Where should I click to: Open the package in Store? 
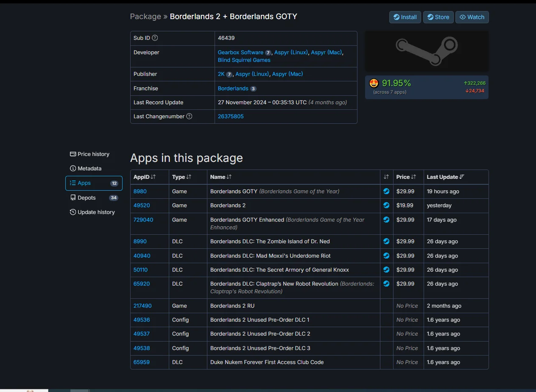pyautogui.click(x=438, y=17)
